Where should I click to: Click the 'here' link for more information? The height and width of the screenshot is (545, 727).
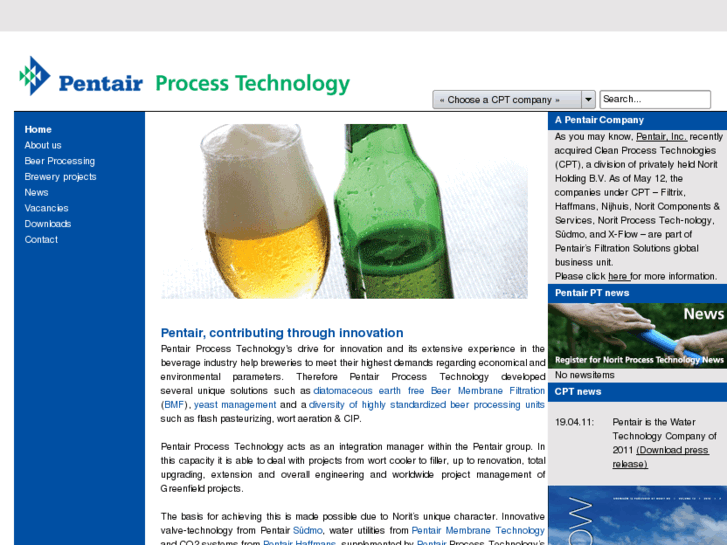(x=617, y=276)
